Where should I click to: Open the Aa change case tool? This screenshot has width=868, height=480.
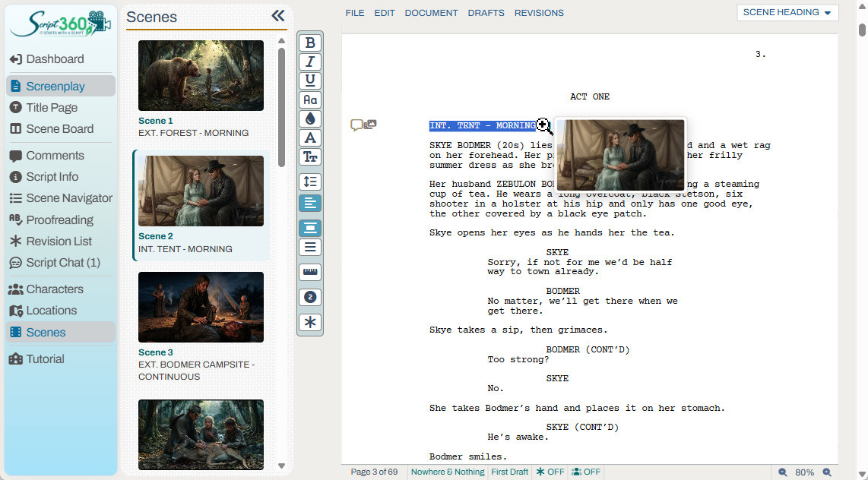310,100
